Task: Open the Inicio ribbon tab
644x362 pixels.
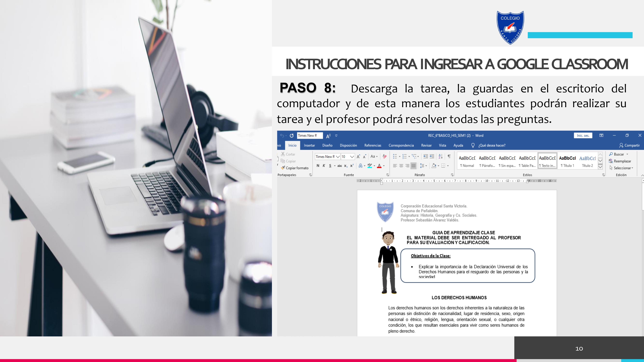Action: [x=292, y=145]
